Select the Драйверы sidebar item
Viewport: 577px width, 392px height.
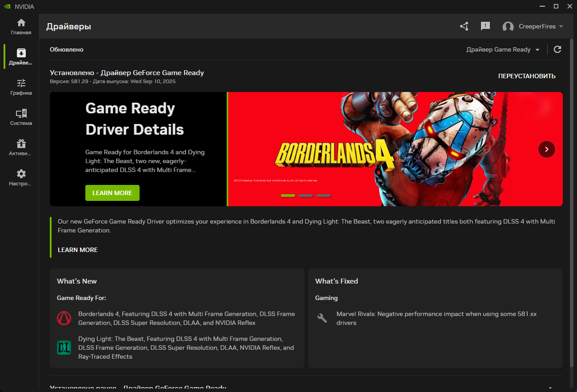(21, 57)
